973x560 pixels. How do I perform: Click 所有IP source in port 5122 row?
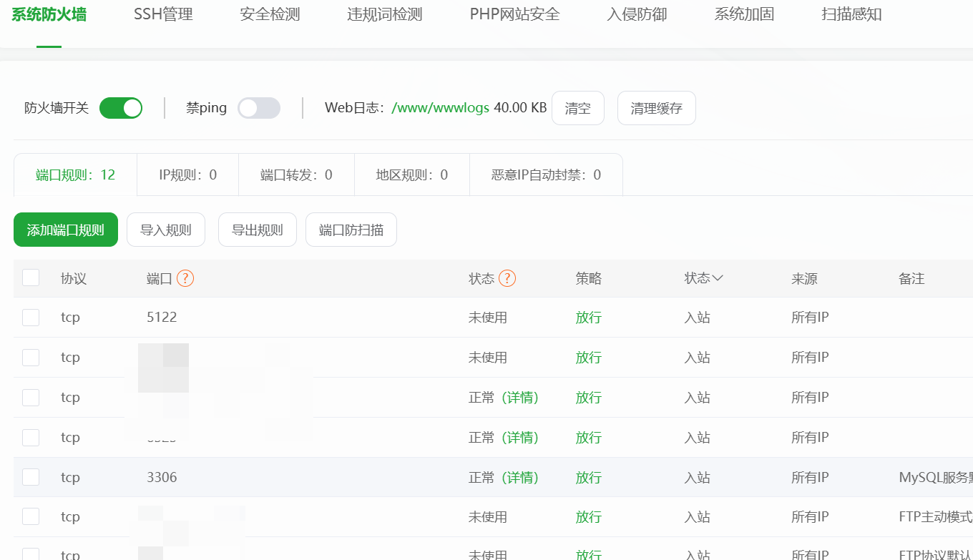pos(810,318)
